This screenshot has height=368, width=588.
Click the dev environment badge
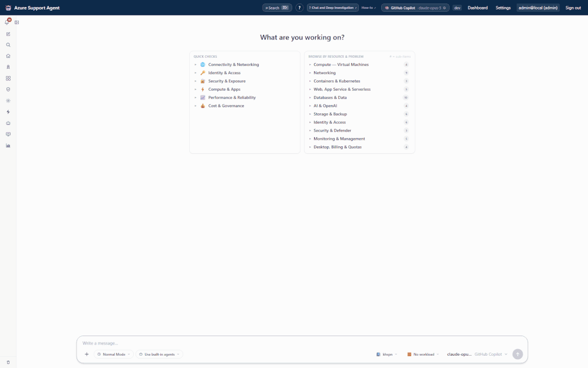pyautogui.click(x=457, y=8)
